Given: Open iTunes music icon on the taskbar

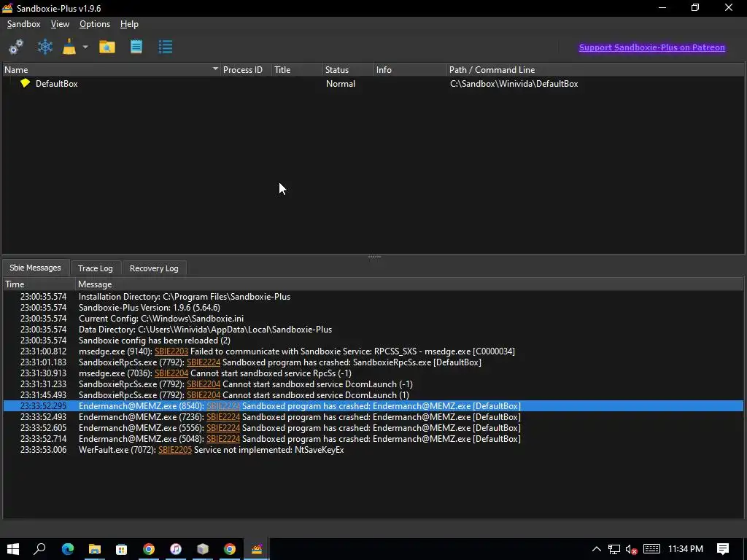Looking at the screenshot, I should [176, 549].
